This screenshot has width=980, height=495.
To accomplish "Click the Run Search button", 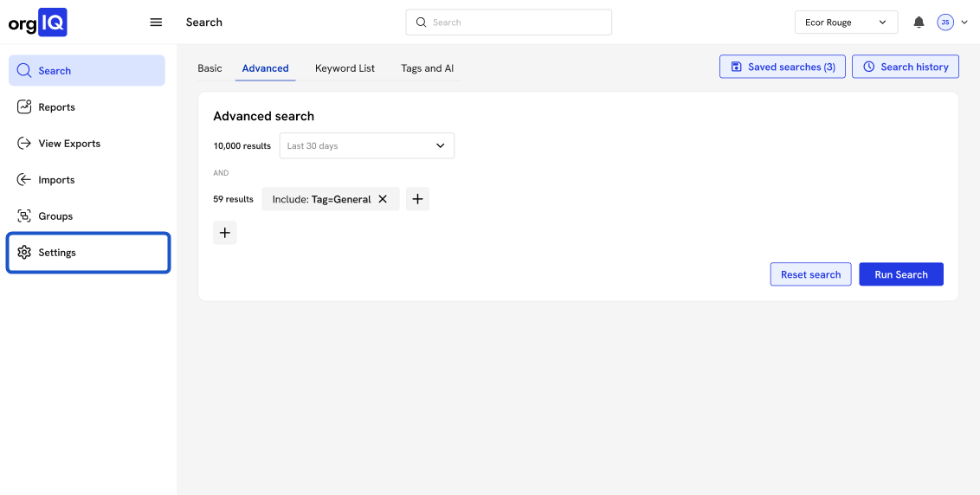I will coord(900,274).
